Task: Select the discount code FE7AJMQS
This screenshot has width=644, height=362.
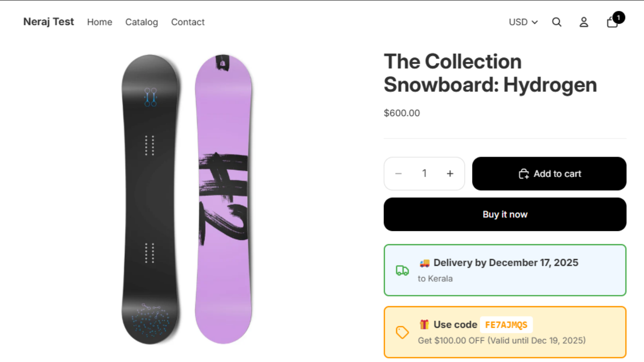Action: coord(506,325)
